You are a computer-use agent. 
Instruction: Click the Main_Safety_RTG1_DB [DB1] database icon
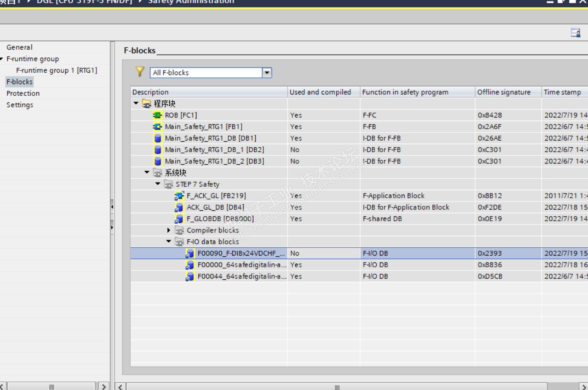click(158, 138)
